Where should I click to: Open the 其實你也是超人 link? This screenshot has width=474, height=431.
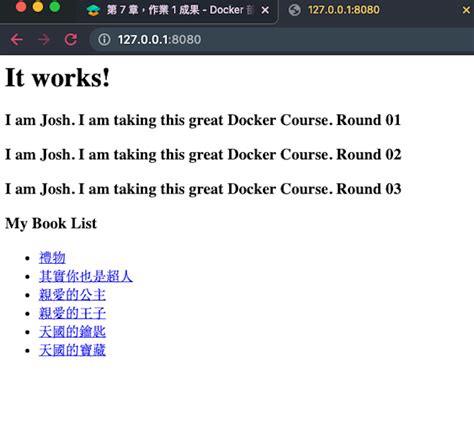[x=86, y=276]
